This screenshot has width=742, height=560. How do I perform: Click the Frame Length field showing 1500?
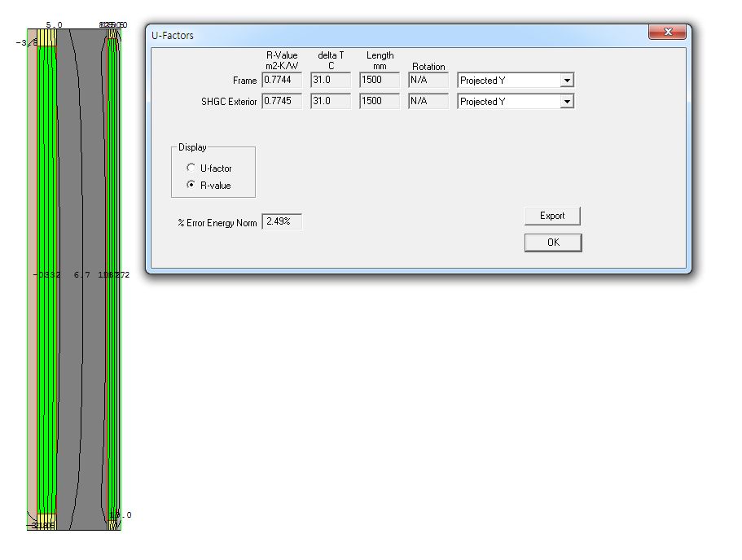click(380, 80)
